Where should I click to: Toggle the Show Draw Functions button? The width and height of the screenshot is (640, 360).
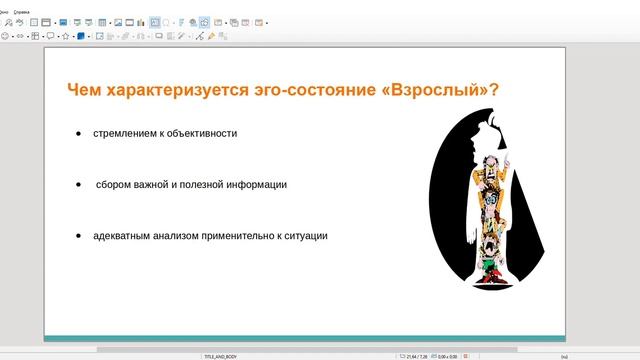[204, 23]
